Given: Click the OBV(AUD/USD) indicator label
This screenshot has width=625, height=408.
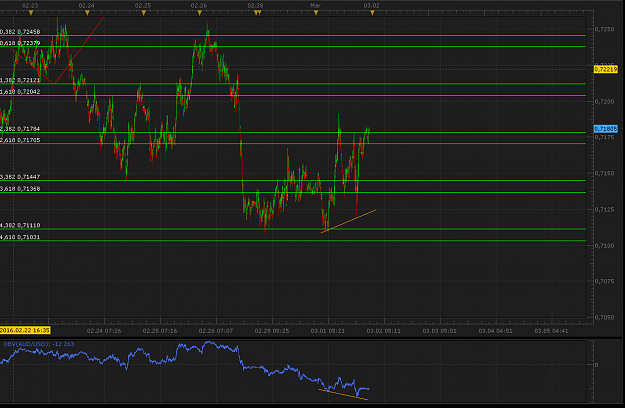Looking at the screenshot, I should pos(39,344).
